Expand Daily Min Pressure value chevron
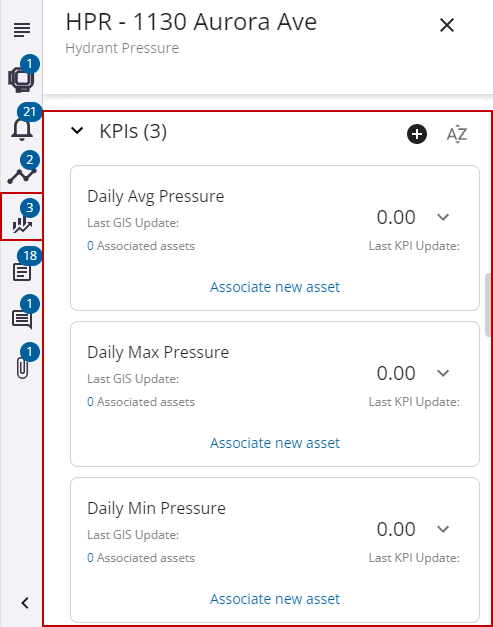Image resolution: width=493 pixels, height=627 pixels. [x=443, y=529]
